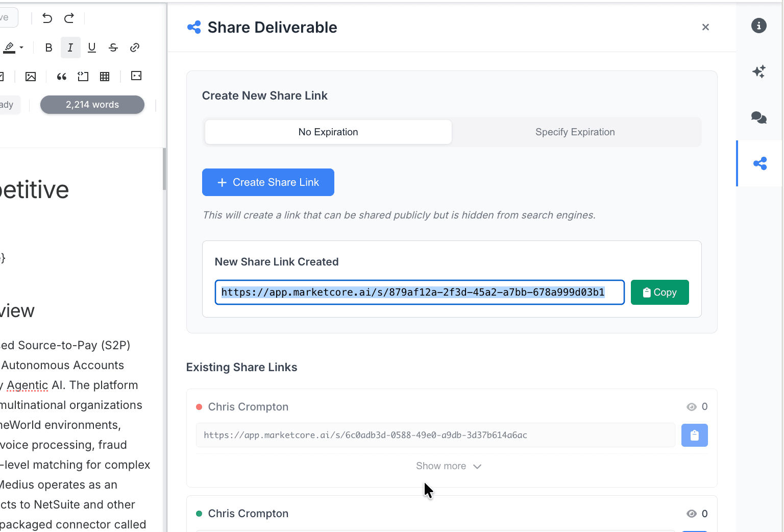The width and height of the screenshot is (784, 532).
Task: Toggle underline formatting
Action: click(x=92, y=47)
